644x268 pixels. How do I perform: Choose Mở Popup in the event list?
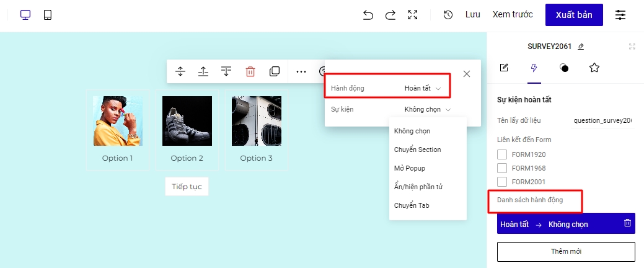point(409,168)
